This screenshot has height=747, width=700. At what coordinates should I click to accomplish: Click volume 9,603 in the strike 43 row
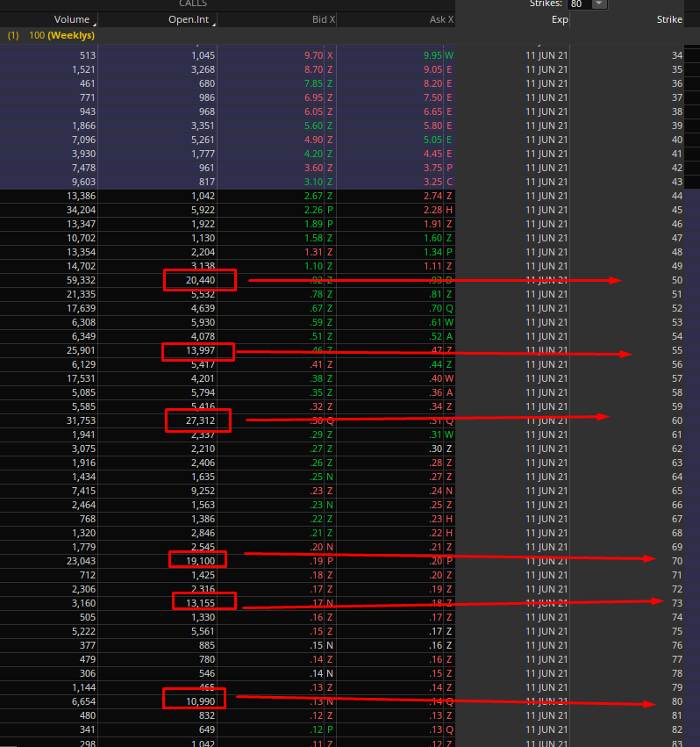(84, 182)
